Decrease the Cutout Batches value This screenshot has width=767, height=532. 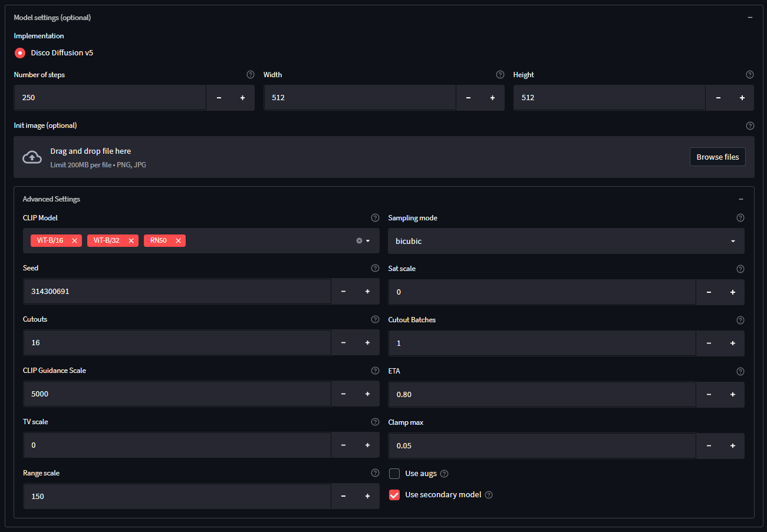tap(709, 343)
